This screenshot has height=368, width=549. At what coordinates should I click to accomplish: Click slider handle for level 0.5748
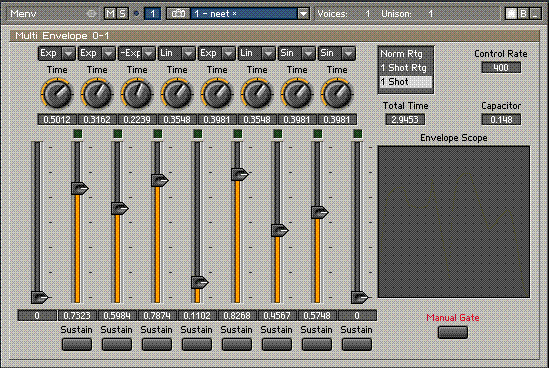[319, 212]
